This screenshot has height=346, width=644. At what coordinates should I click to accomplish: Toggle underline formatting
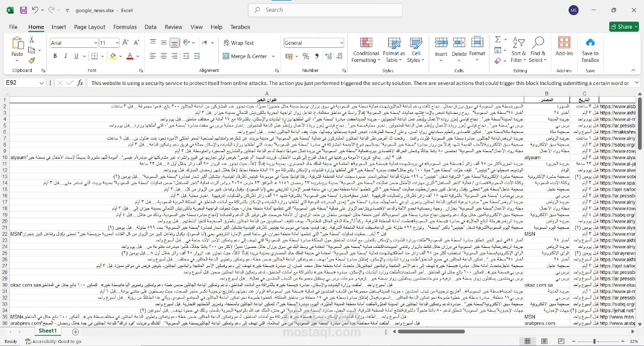76,56
